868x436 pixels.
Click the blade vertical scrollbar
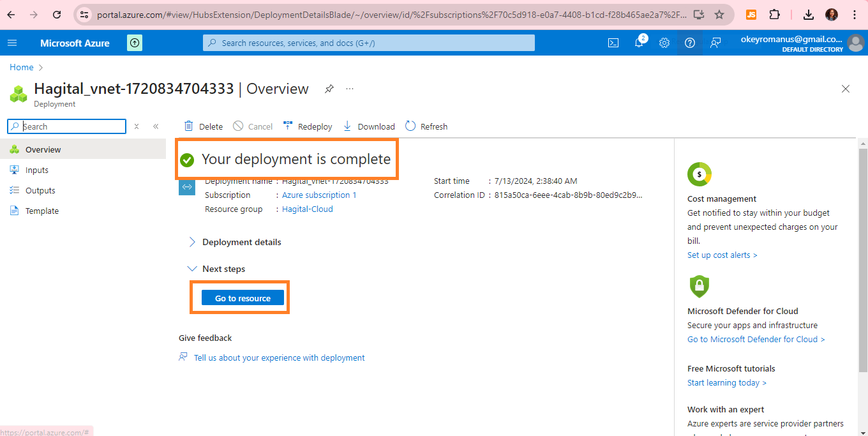click(x=863, y=260)
